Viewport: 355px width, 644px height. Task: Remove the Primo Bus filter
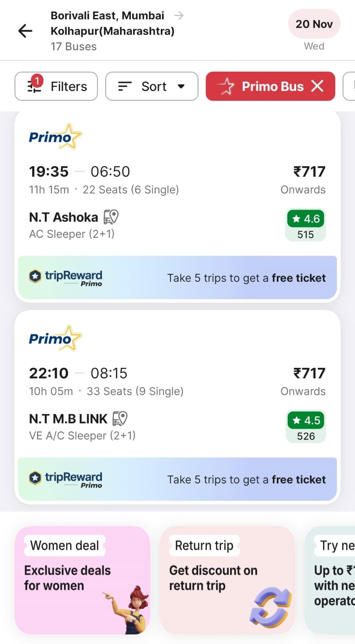(x=318, y=86)
